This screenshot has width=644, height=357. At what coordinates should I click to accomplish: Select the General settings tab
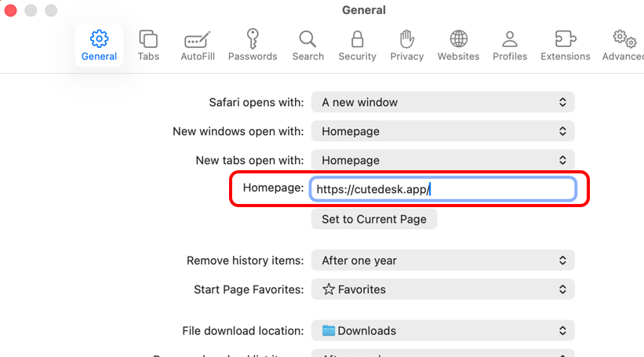point(99,46)
